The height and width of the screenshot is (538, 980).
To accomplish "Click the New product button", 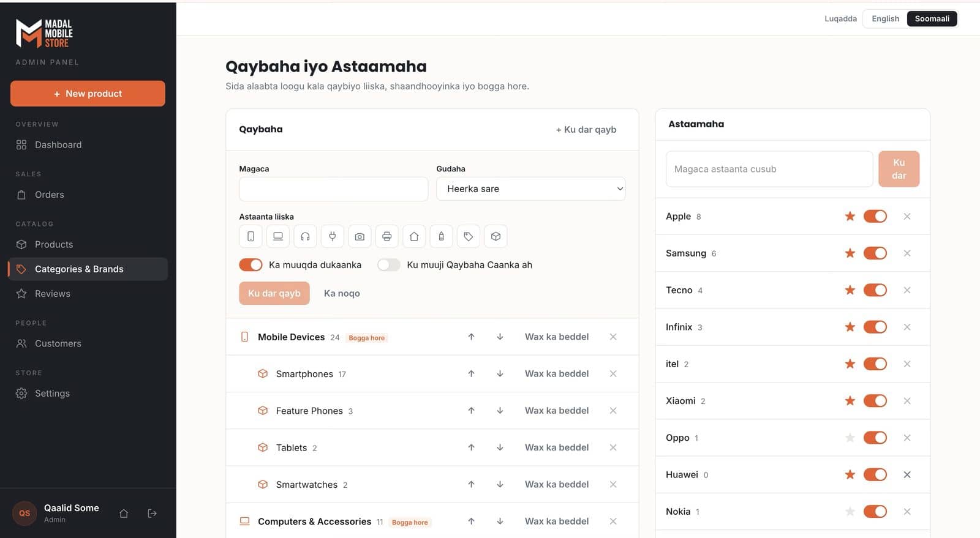I will [x=88, y=94].
